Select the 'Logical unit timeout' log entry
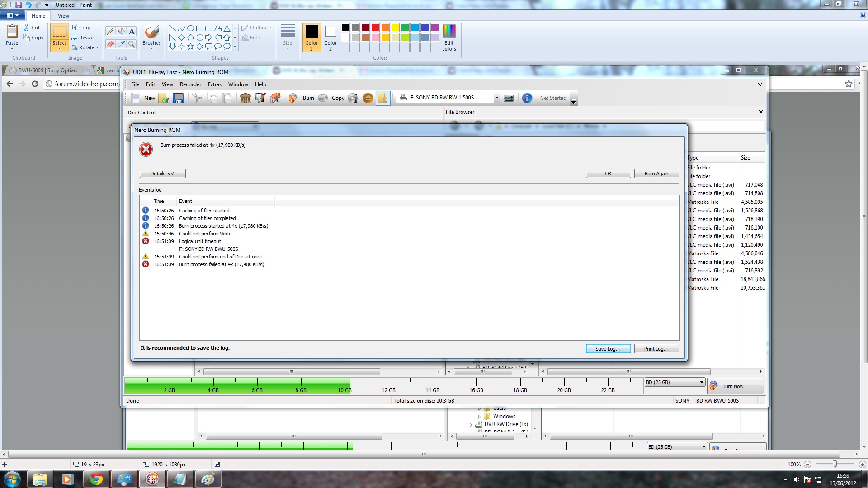This screenshot has width=868, height=488. point(200,241)
